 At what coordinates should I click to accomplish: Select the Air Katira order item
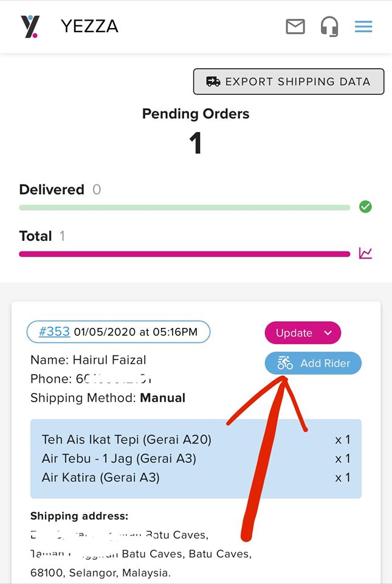pyautogui.click(x=100, y=478)
